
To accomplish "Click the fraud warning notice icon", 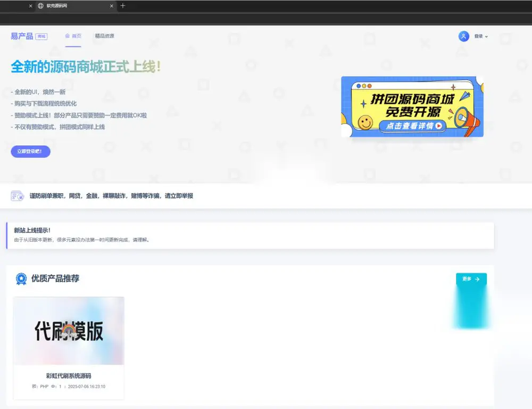I will click(18, 196).
